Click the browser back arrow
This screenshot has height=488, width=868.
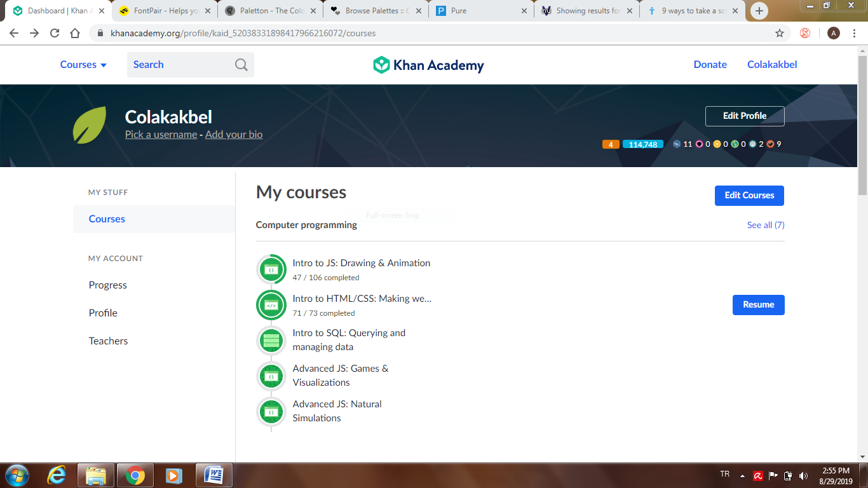click(x=14, y=33)
